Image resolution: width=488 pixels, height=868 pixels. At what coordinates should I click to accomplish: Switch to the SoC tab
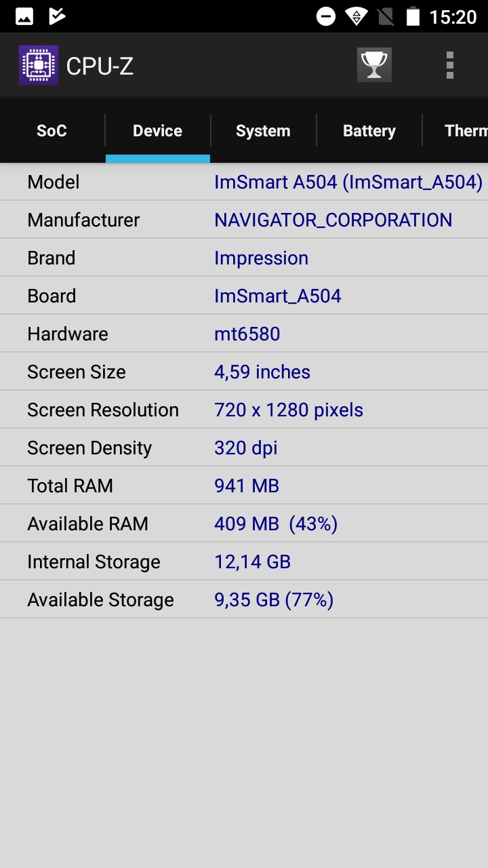(52, 131)
